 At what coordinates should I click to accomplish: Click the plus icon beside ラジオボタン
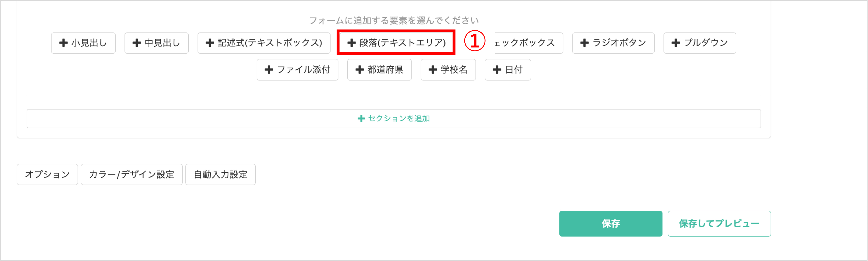[585, 43]
